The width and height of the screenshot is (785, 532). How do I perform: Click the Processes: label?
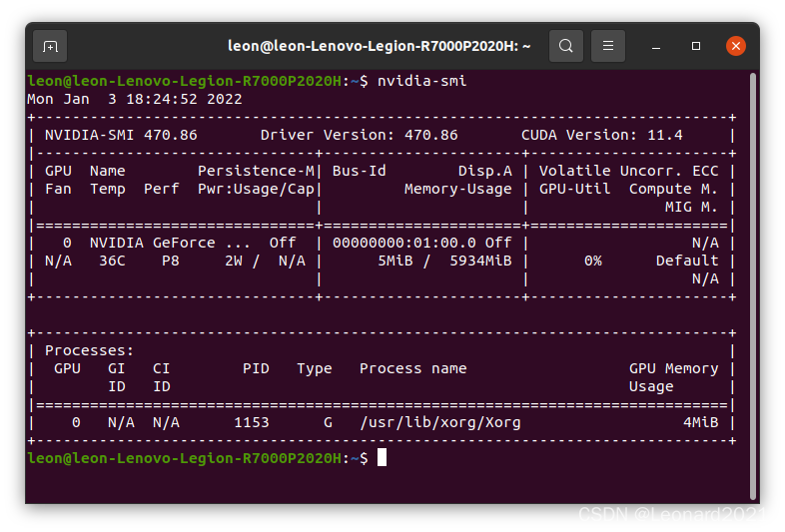click(90, 350)
